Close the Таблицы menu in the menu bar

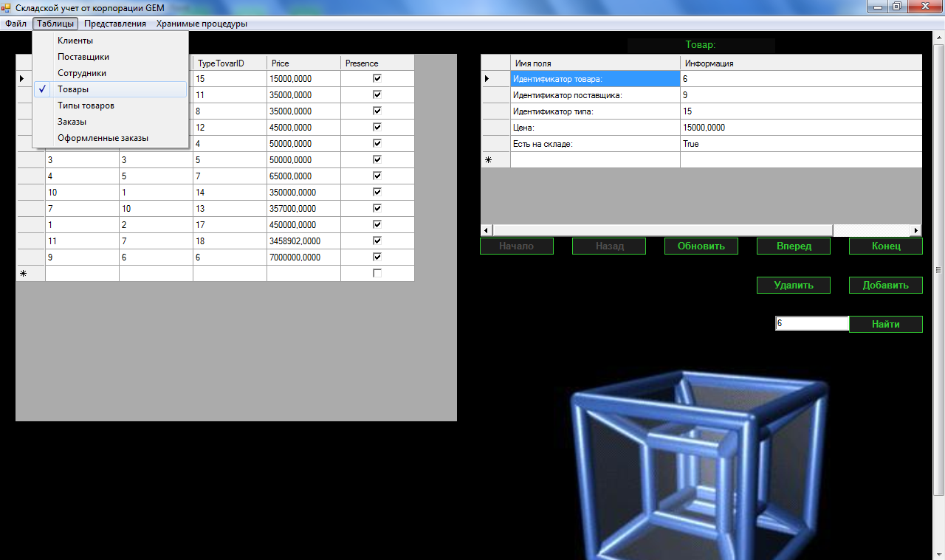point(55,24)
